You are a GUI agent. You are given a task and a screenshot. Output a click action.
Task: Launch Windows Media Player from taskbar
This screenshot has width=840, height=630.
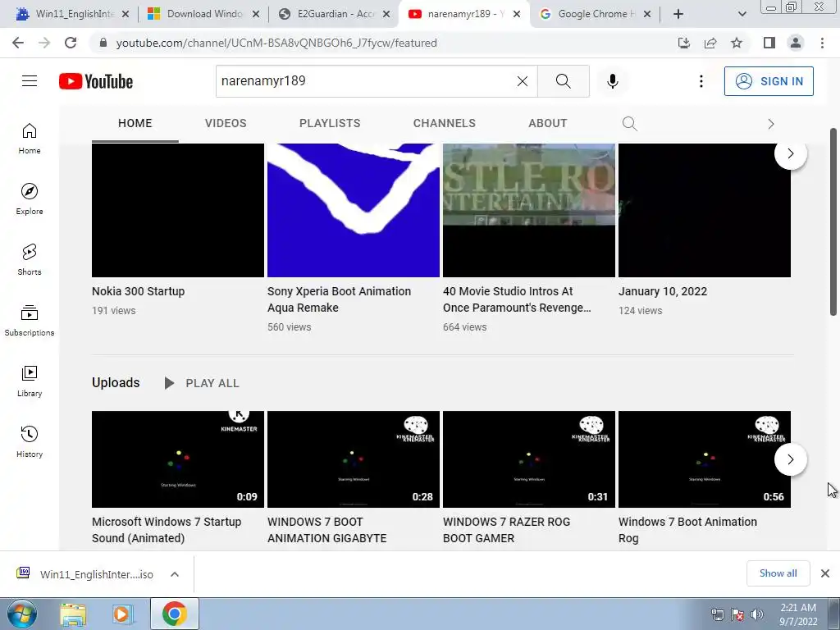pos(123,614)
